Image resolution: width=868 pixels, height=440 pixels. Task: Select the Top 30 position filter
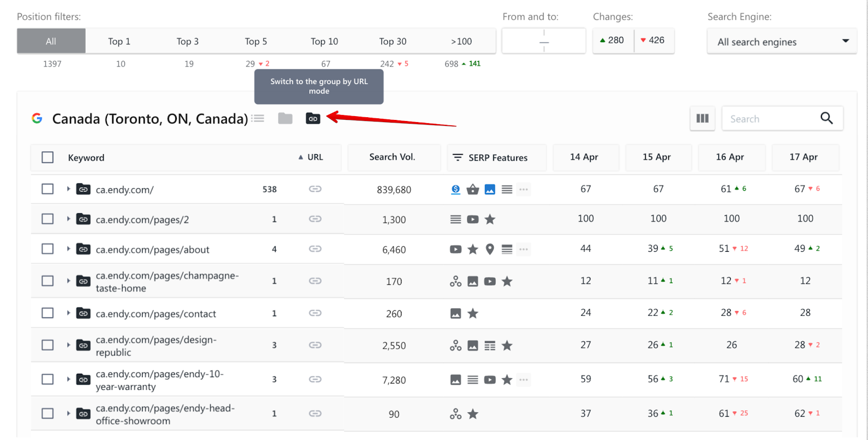coord(393,41)
